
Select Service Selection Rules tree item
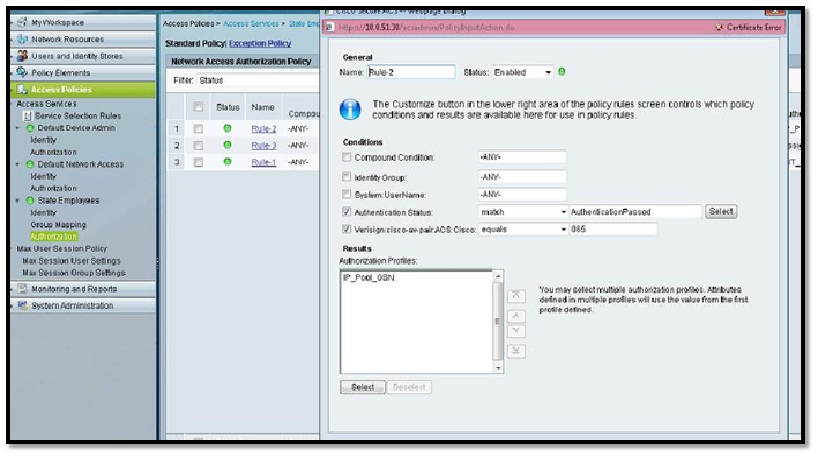[x=78, y=116]
